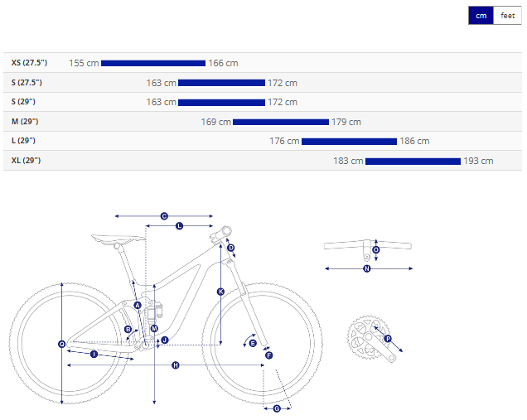Click marker J near the bottom bracket
Screen dimensions: 527x420
click(x=164, y=340)
